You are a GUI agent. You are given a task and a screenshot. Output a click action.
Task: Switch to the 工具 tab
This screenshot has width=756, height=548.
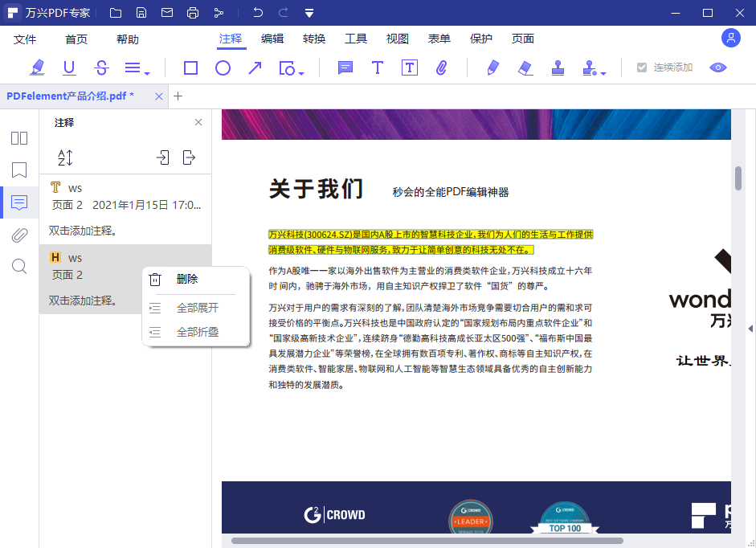(x=356, y=39)
